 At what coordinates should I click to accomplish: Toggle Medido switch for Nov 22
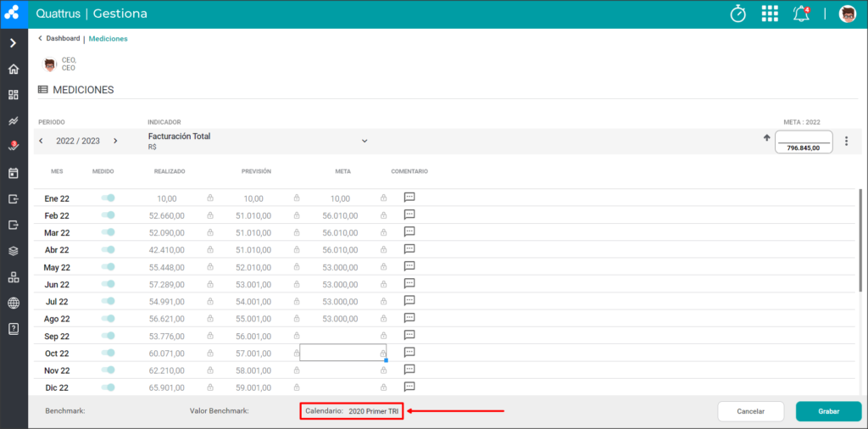pos(108,370)
